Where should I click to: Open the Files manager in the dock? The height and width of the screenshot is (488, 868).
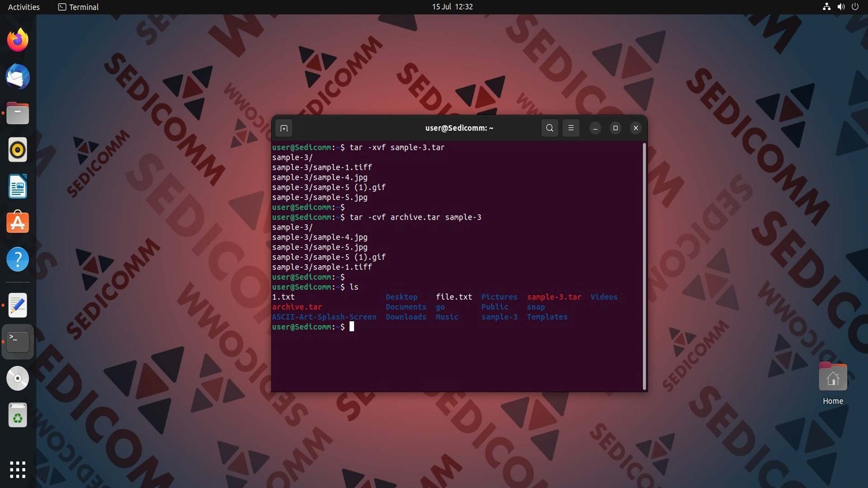click(x=18, y=113)
